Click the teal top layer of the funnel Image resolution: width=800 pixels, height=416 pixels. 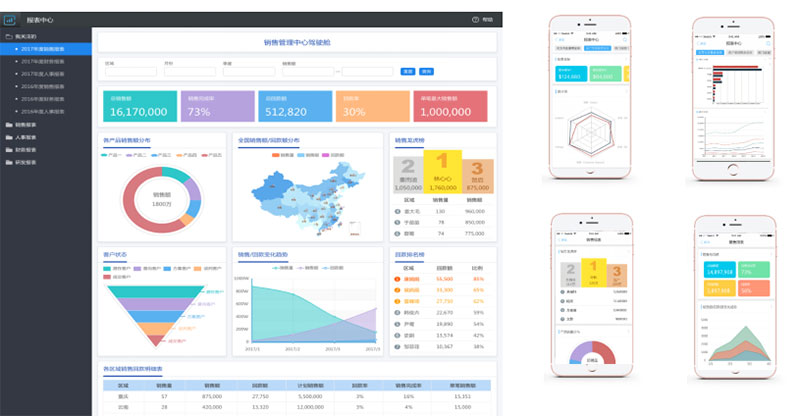(156, 291)
